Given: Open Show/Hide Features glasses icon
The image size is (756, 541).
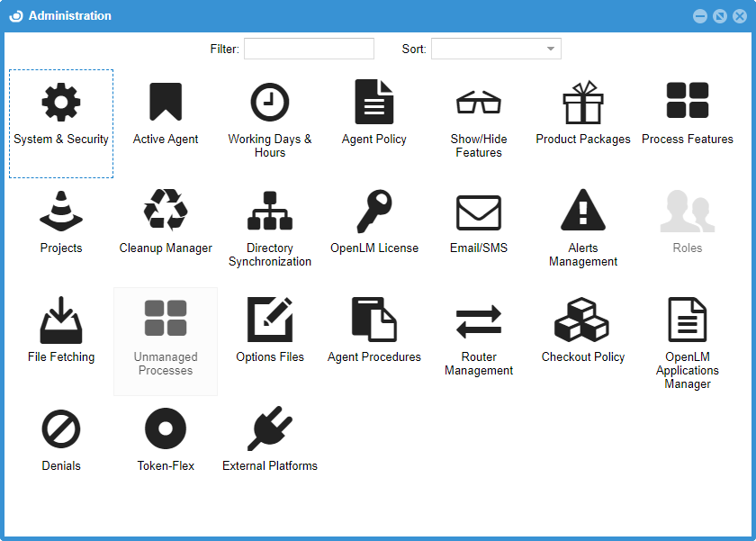Looking at the screenshot, I should [x=479, y=103].
